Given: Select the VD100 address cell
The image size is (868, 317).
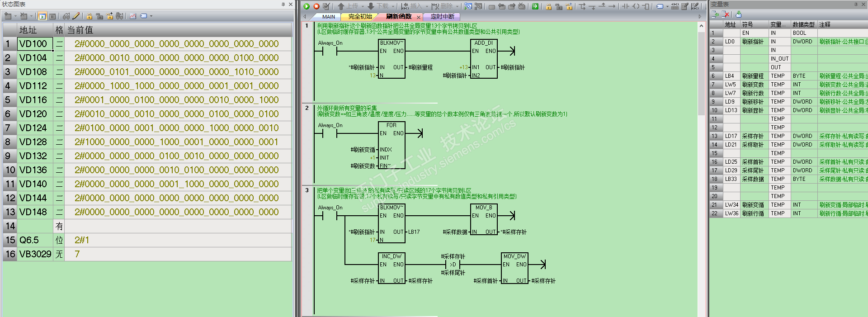Looking at the screenshot, I should [35, 44].
